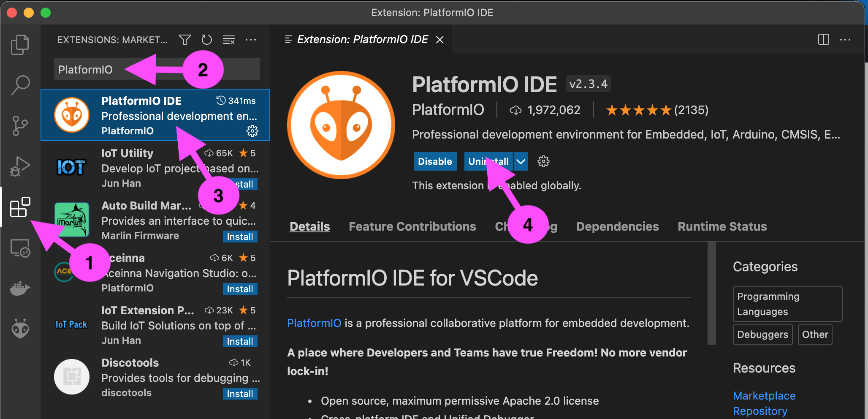The image size is (868, 419).
Task: Refresh the extensions list
Action: pyautogui.click(x=206, y=40)
